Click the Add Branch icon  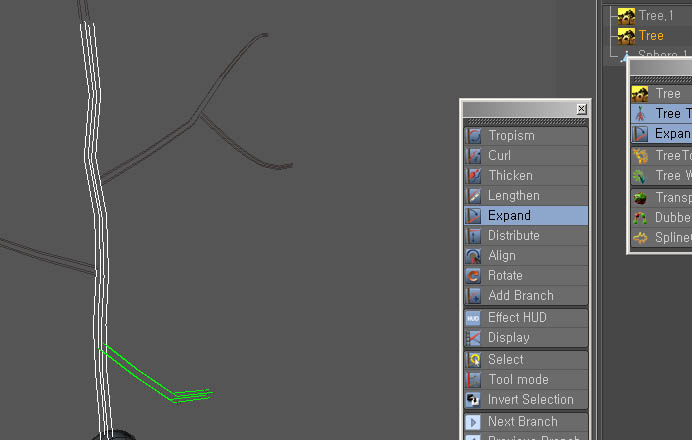coord(474,296)
